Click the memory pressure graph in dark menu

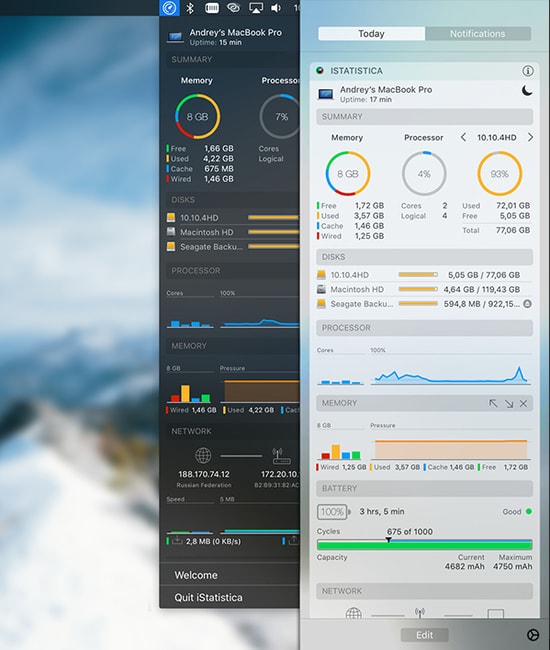point(259,388)
